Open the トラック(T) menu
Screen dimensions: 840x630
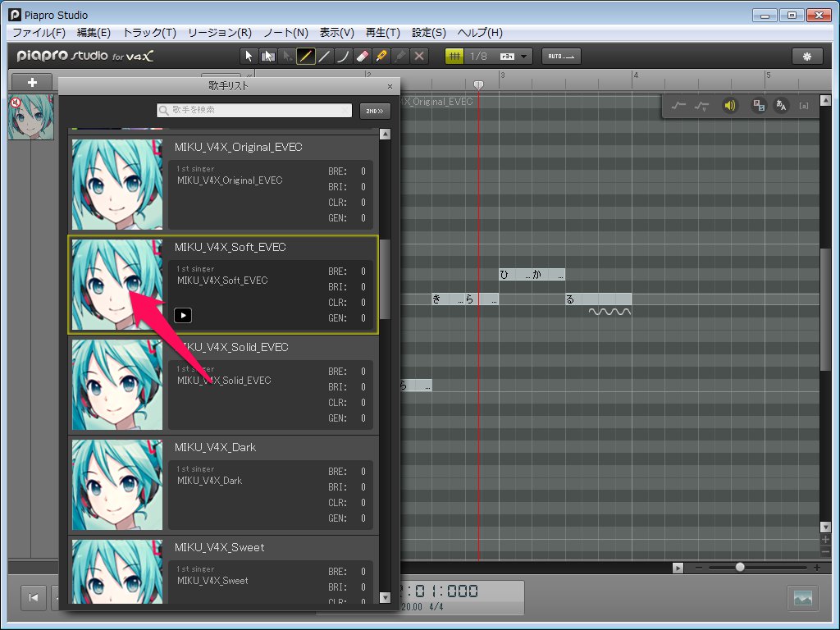149,33
